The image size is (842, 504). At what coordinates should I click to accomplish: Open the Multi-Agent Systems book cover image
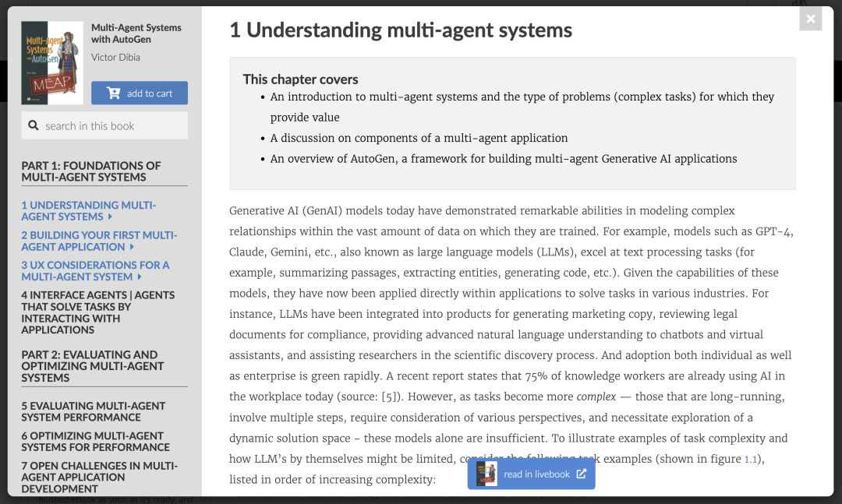[52, 63]
